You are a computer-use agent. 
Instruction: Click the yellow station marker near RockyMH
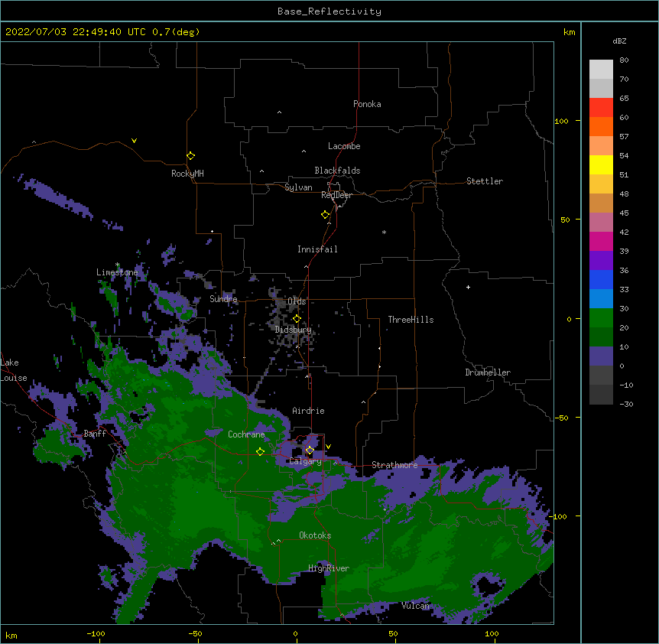190,155
